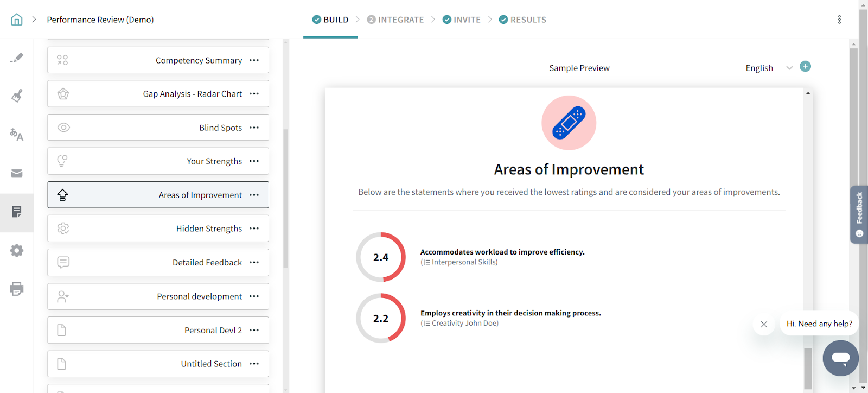This screenshot has height=393, width=868.
Task: Open the settings gear sidebar icon
Action: coord(17,250)
